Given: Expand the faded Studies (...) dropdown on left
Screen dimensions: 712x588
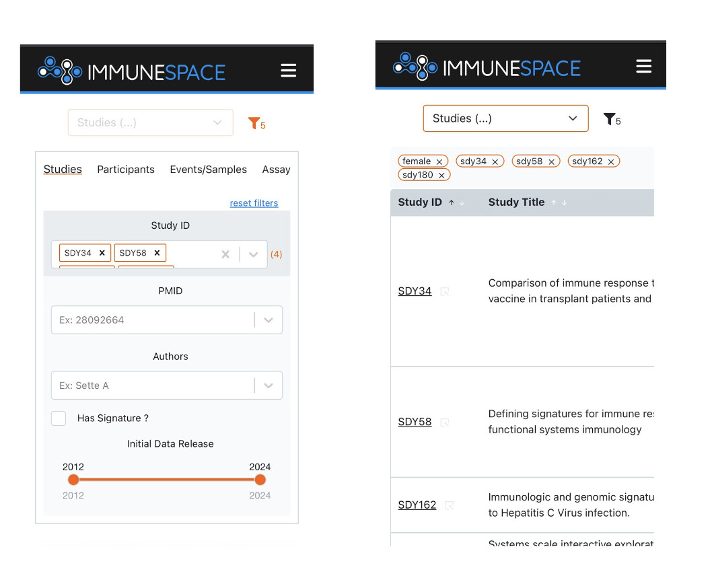Looking at the screenshot, I should pyautogui.click(x=150, y=122).
